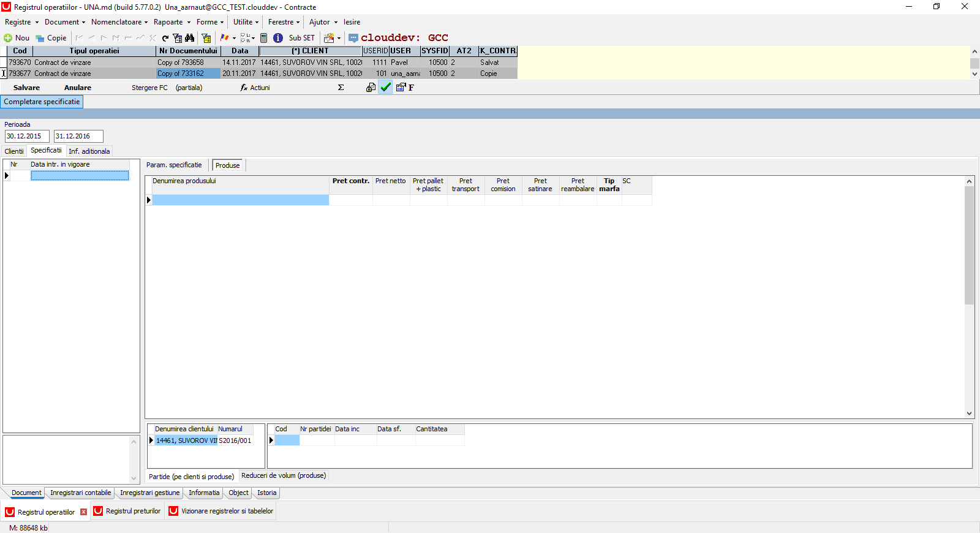Select the row with code 793670
The image size is (980, 533).
(x=262, y=62)
